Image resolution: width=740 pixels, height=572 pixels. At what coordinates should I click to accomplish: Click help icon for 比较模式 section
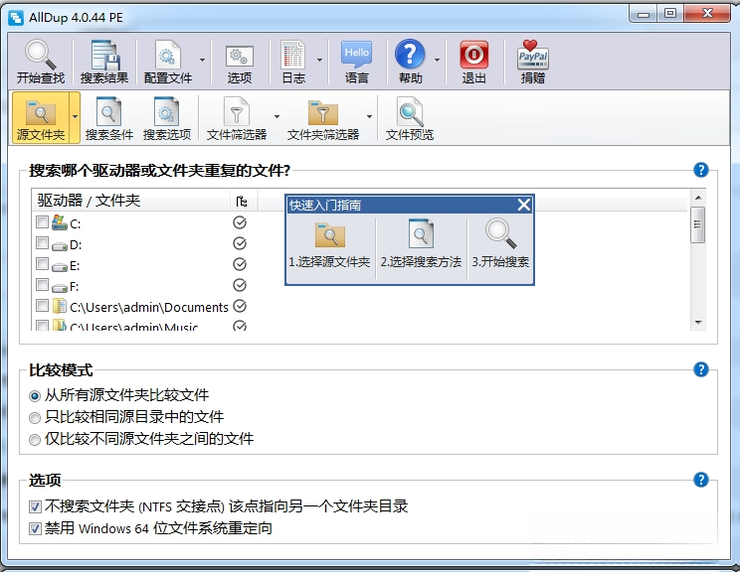pyautogui.click(x=701, y=369)
